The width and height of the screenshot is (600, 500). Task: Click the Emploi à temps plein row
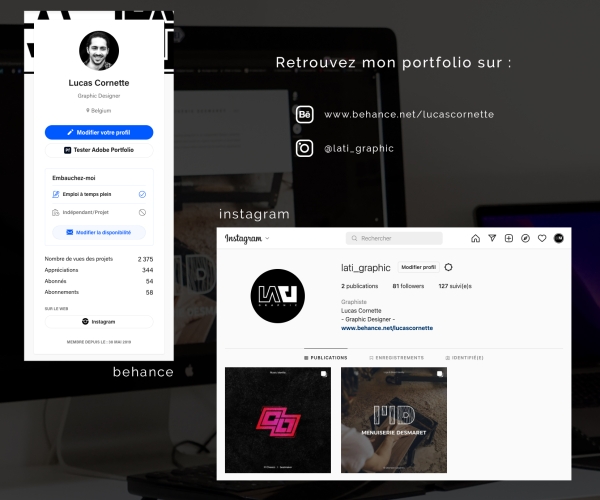click(99, 194)
